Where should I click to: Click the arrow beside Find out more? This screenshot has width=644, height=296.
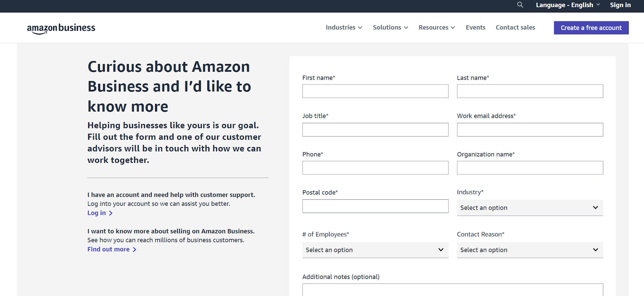134,250
